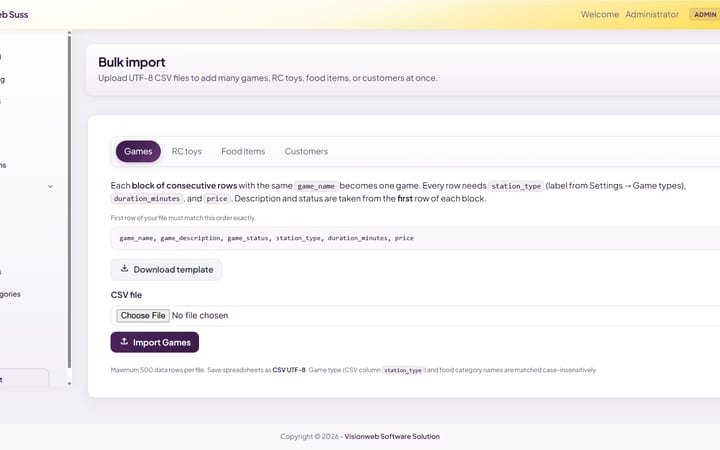Click the download arrow icon
The height and width of the screenshot is (450, 720).
pos(124,269)
